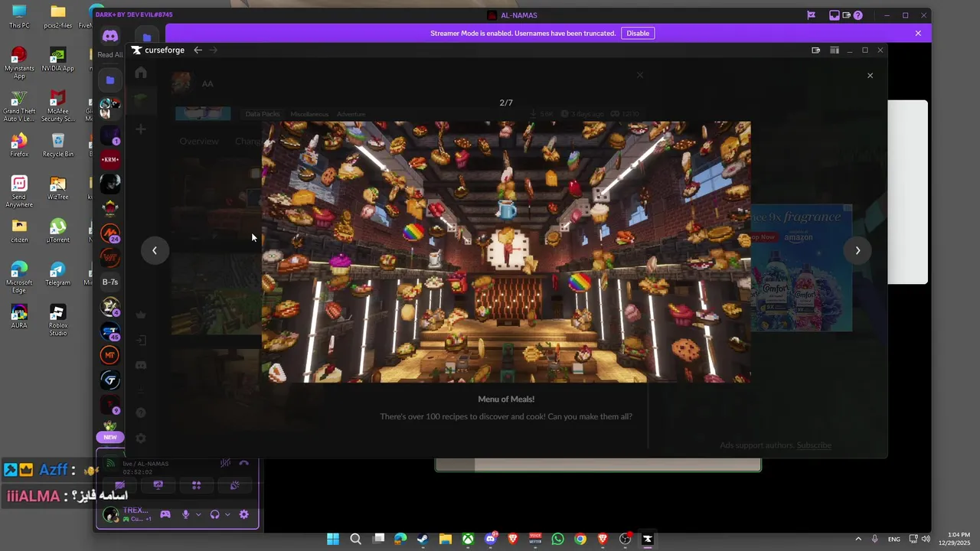Open Discord user settings gear

click(x=243, y=514)
